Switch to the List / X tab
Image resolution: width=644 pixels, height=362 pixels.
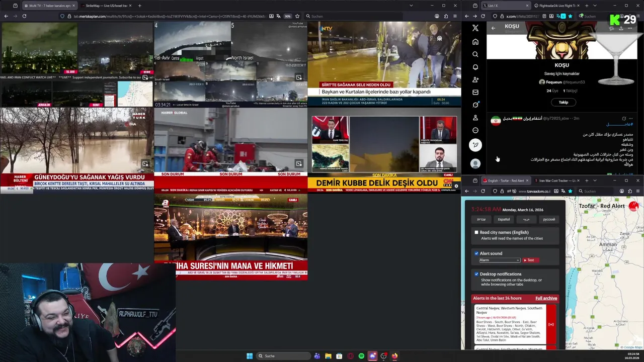pyautogui.click(x=505, y=6)
